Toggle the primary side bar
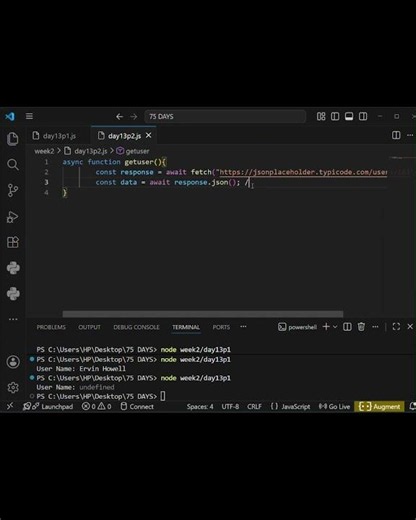416x520 pixels. [x=335, y=116]
